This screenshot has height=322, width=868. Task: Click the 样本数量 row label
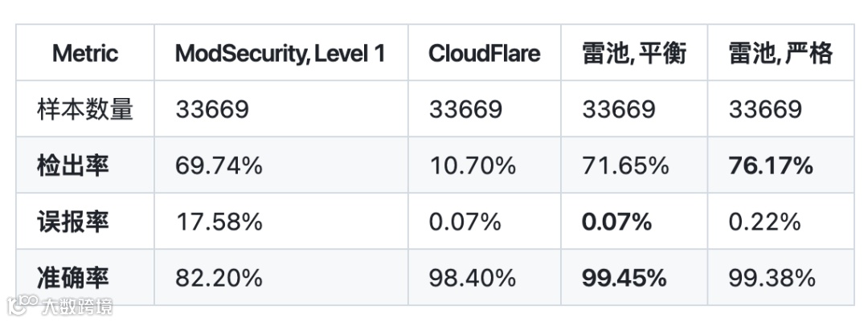coord(85,109)
